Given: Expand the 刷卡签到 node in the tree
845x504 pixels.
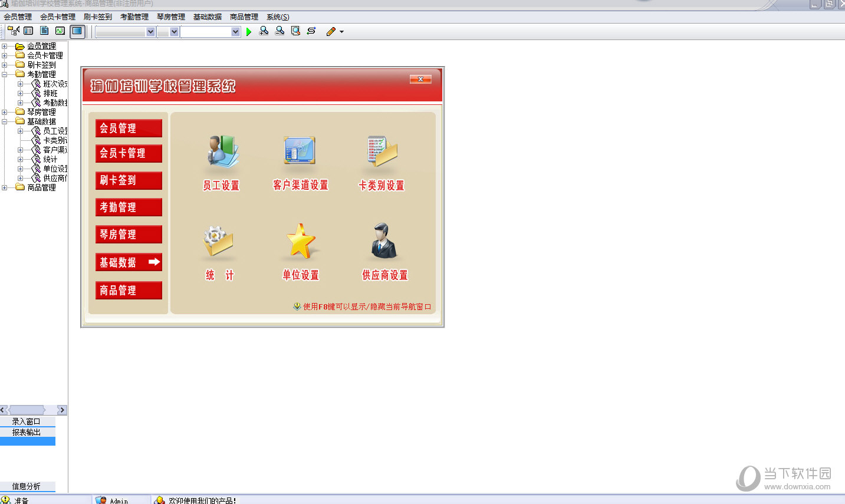Looking at the screenshot, I should coord(5,65).
